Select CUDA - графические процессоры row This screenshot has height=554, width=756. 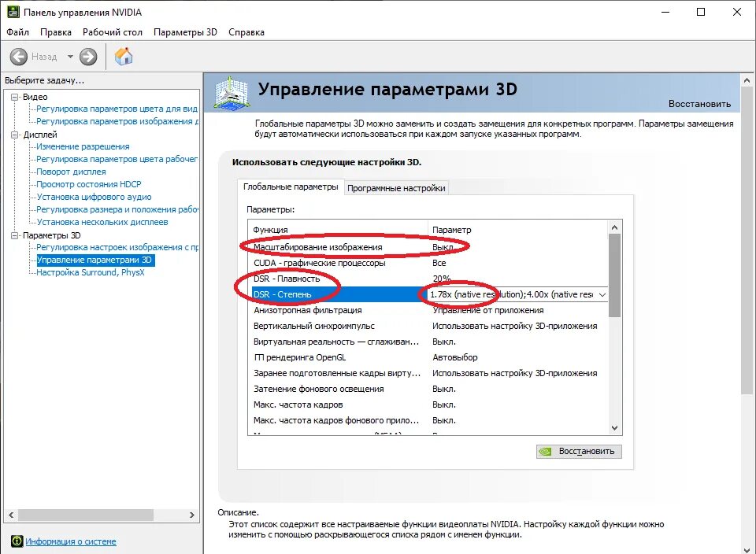pos(428,263)
